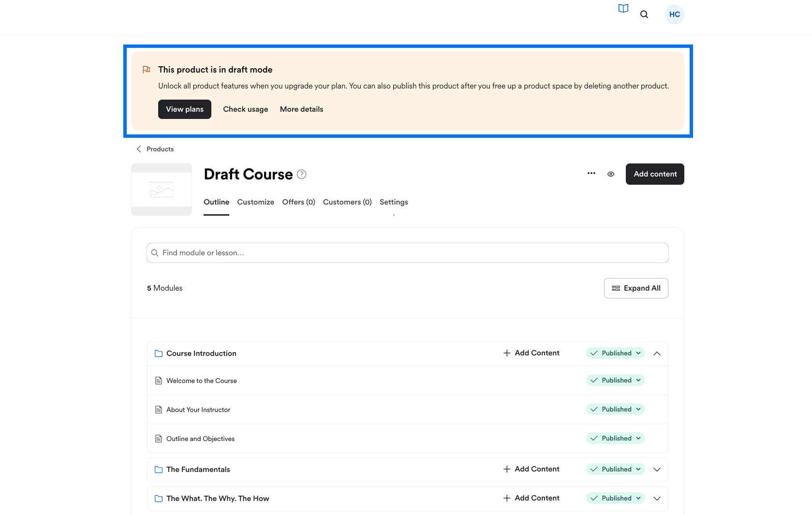
Task: Open Published dropdown for Course Introduction module
Action: [616, 353]
